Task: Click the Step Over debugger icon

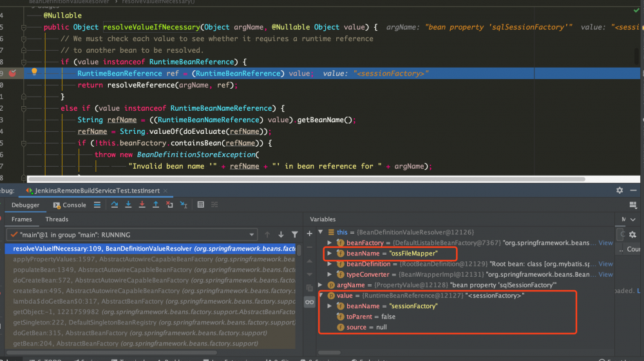Action: click(x=115, y=205)
